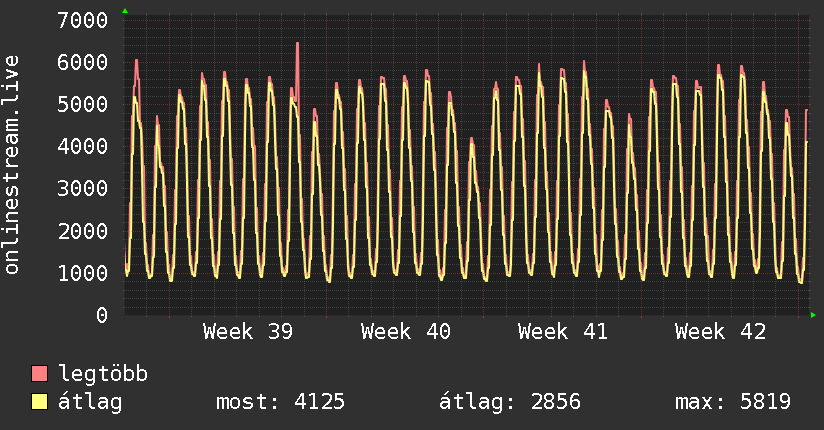Image resolution: width=824 pixels, height=430 pixels.
Task: Click the 1000 y-axis value
Action: coord(83,273)
